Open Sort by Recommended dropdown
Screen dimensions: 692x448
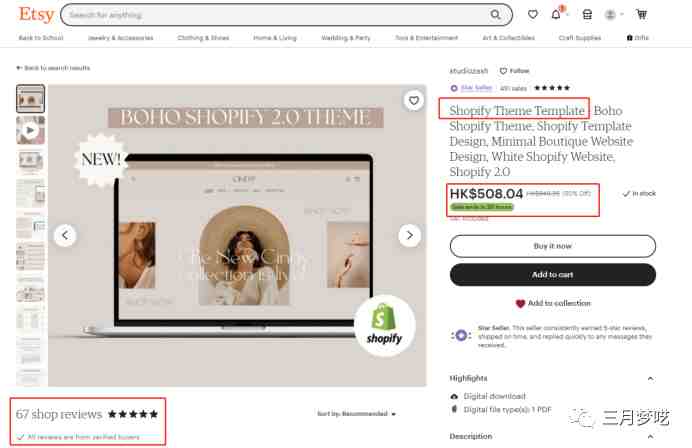click(356, 414)
